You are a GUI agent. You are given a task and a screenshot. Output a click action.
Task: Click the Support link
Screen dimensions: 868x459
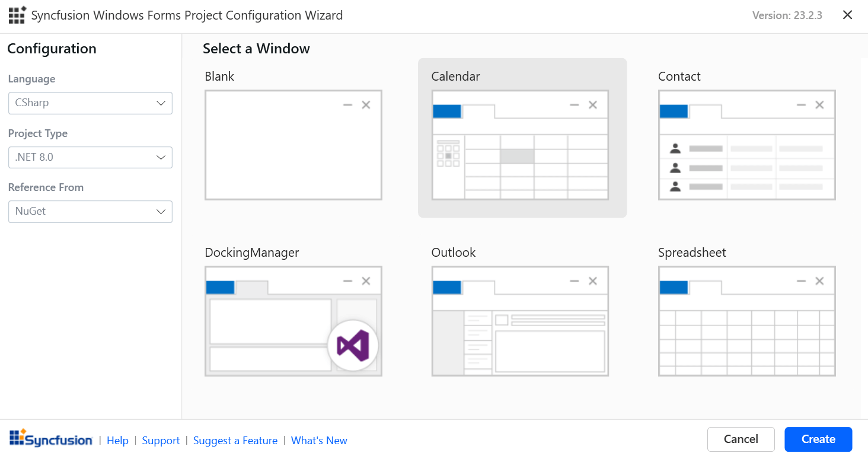pos(161,441)
